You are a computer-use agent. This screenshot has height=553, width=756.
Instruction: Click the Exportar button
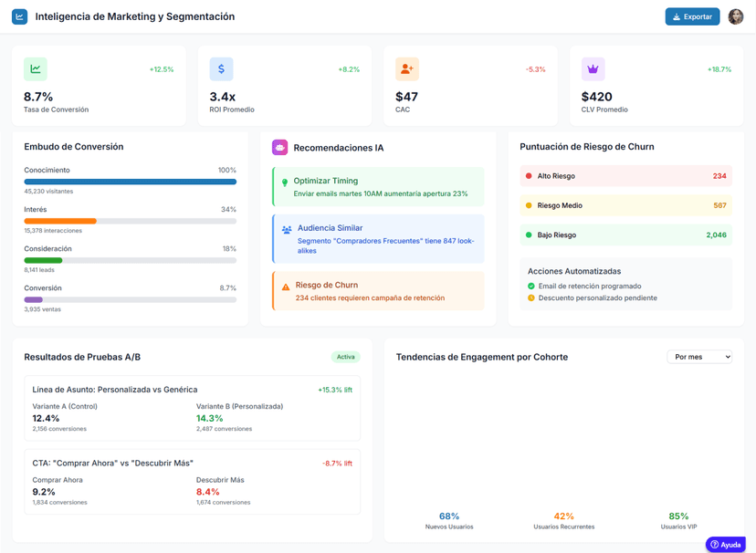point(692,16)
